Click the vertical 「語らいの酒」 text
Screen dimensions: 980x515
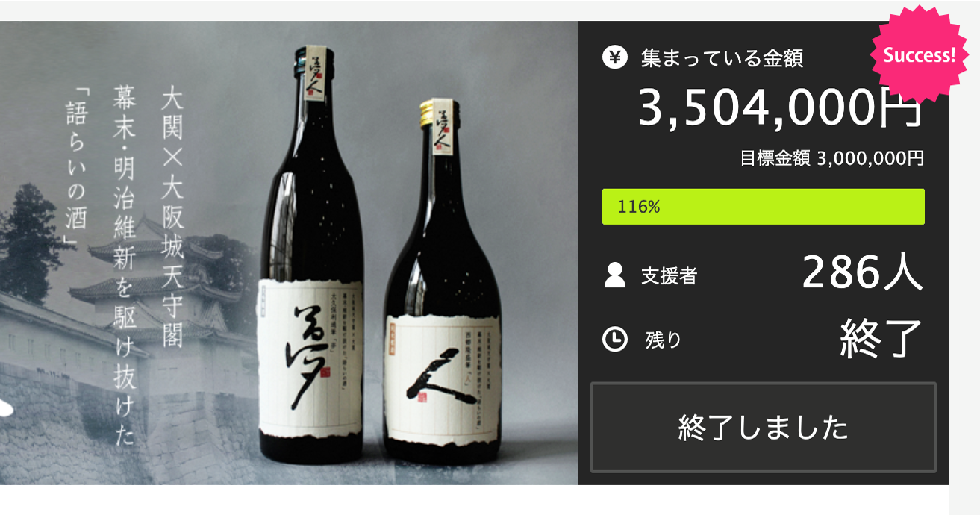[x=76, y=169]
